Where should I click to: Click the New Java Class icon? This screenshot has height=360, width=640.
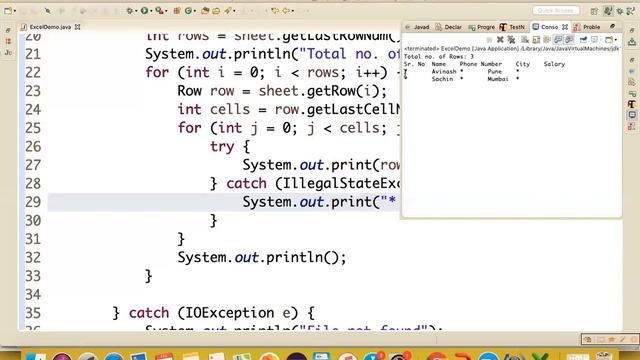click(188, 11)
